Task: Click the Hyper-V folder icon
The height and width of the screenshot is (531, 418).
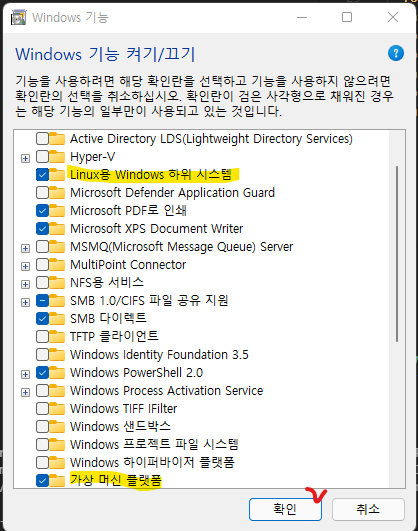Action: coord(57,157)
